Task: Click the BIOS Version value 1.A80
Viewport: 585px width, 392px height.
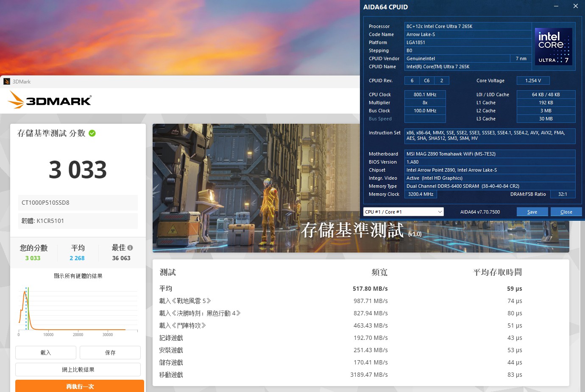Action: click(490, 162)
